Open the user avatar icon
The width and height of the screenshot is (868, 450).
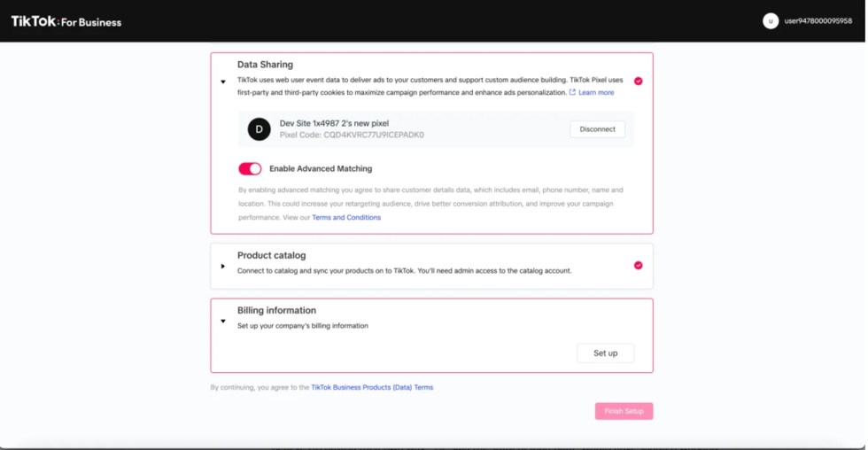tap(771, 21)
